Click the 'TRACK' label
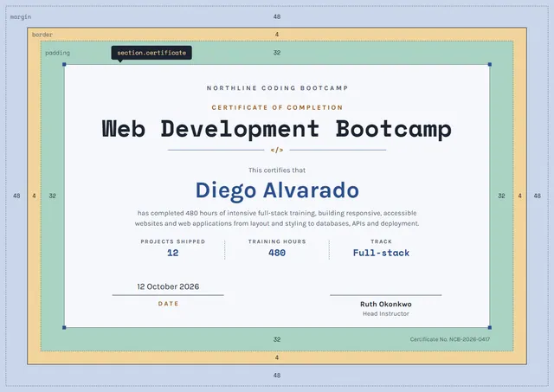 pos(381,241)
